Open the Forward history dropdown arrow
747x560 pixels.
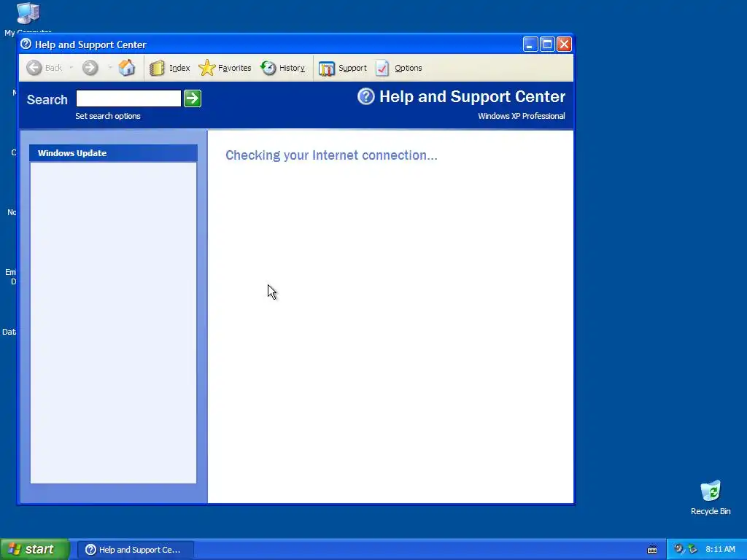click(x=110, y=68)
